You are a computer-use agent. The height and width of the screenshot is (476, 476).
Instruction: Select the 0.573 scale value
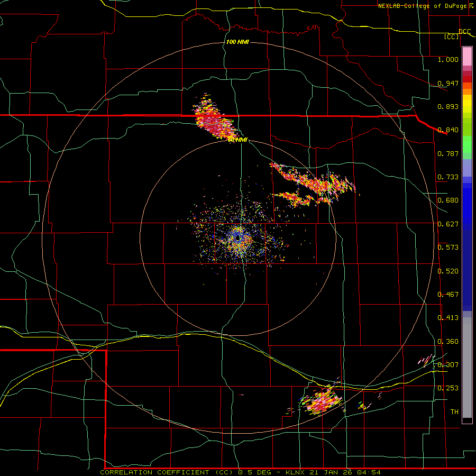pyautogui.click(x=448, y=248)
